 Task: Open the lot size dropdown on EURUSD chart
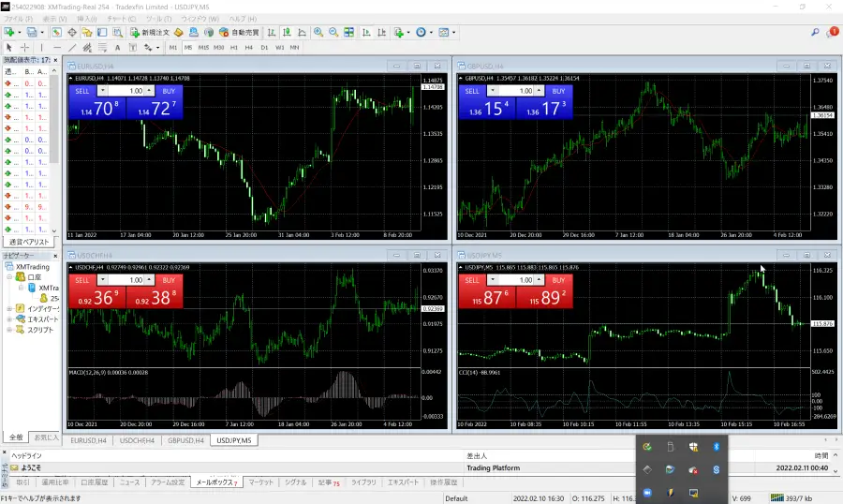(x=150, y=91)
